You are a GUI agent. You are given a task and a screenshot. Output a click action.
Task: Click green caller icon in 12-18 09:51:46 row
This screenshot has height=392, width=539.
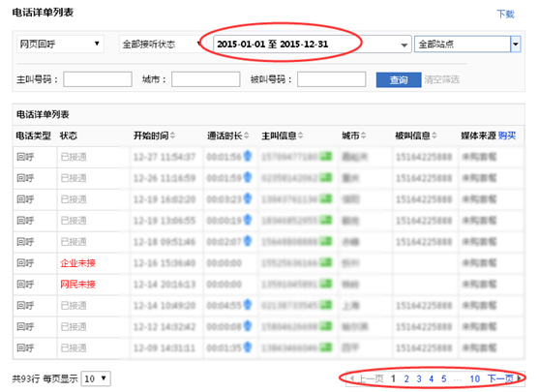pos(326,241)
